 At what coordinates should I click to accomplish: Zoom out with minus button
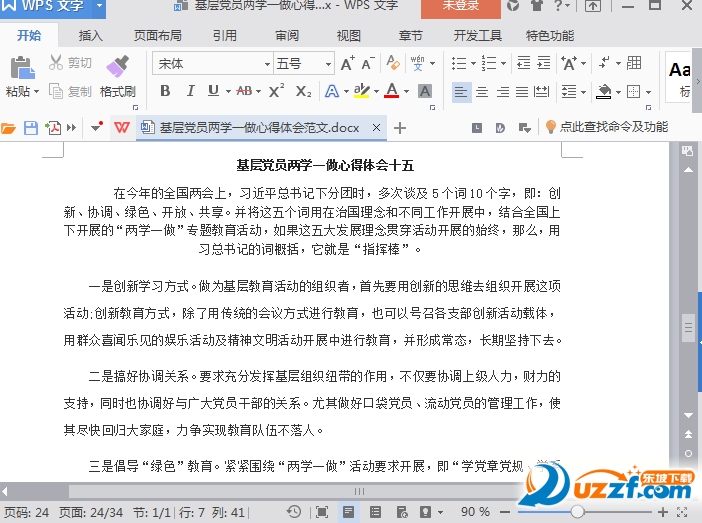(x=505, y=512)
